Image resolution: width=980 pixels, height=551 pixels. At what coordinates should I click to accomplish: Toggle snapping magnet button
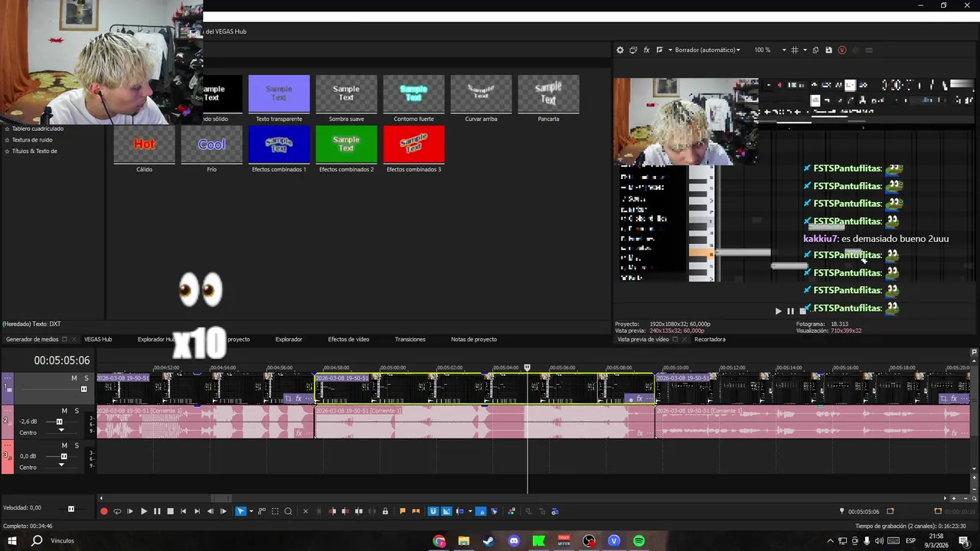(x=433, y=511)
